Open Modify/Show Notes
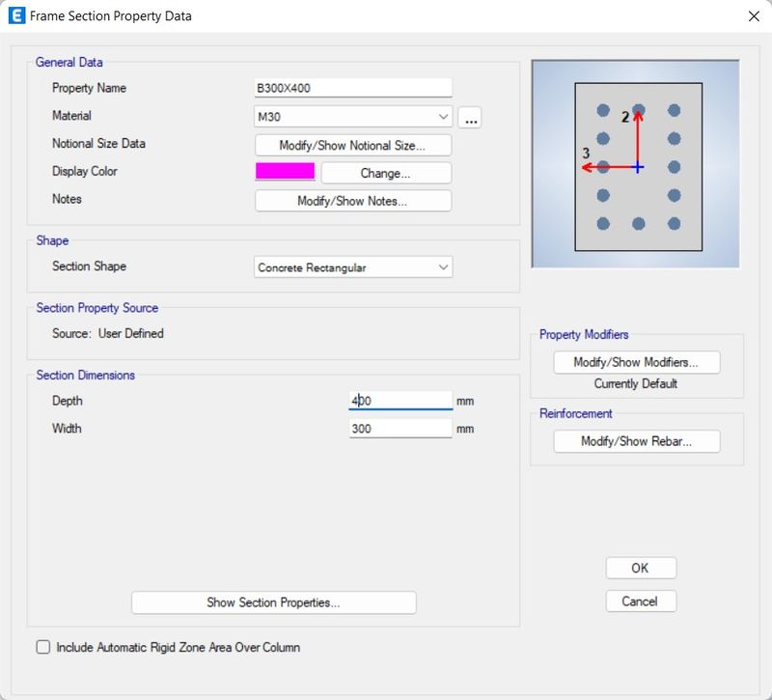Screen dimensions: 772x700 point(353,201)
